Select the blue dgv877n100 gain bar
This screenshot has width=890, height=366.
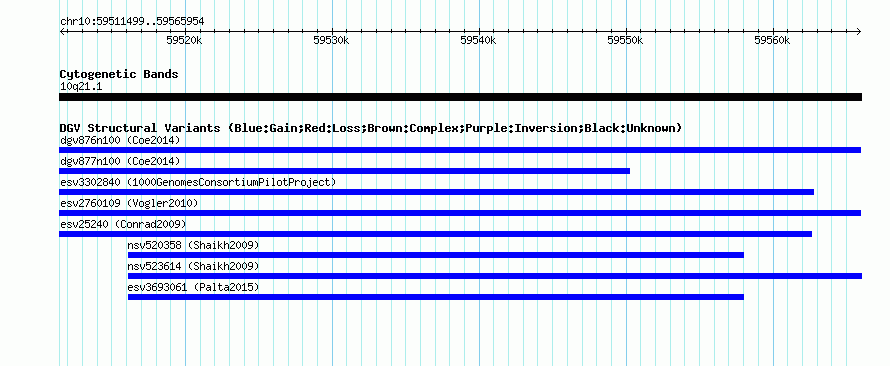tap(345, 171)
